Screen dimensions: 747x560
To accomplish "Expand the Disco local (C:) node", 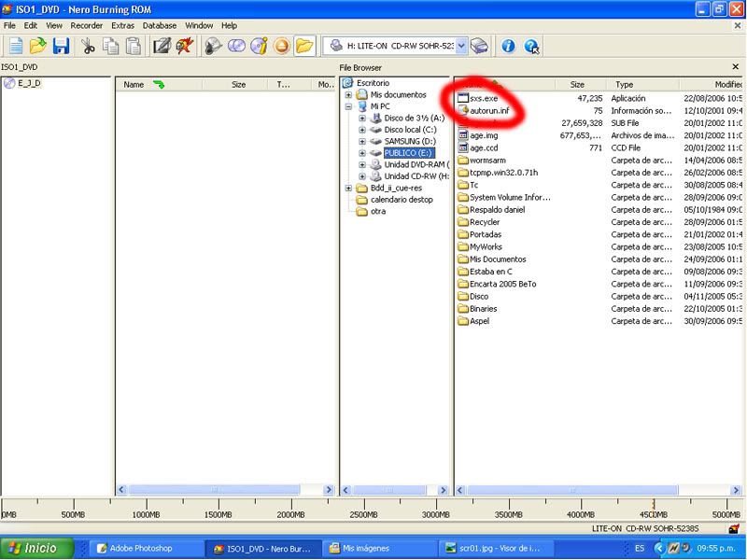I will [x=362, y=130].
